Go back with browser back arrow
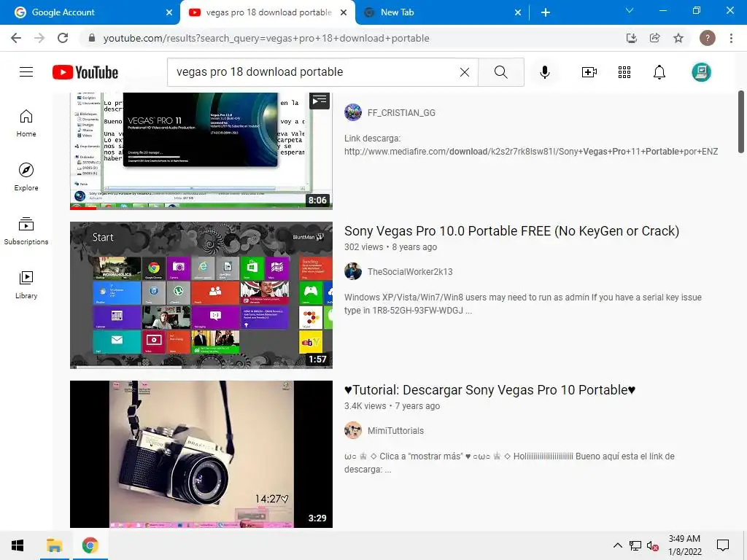 click(x=16, y=38)
